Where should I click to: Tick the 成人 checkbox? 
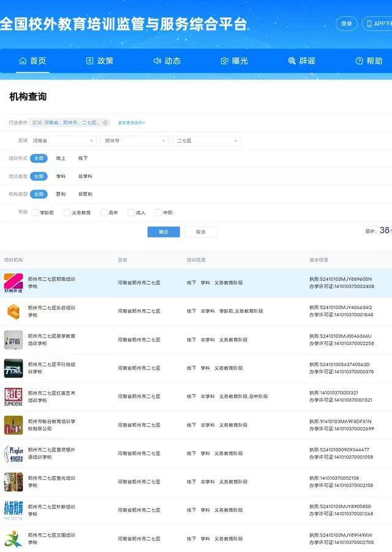(x=131, y=213)
